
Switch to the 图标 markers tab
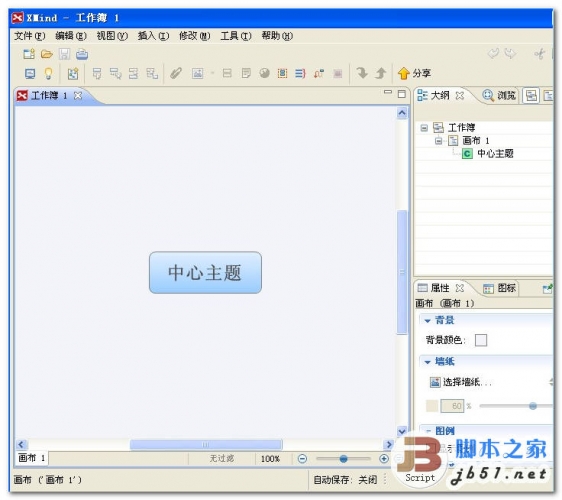(499, 288)
